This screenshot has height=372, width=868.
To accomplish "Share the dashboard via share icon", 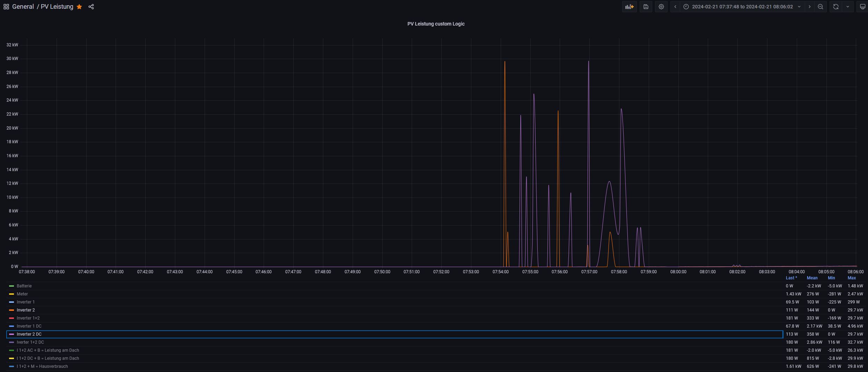I will pos(91,7).
